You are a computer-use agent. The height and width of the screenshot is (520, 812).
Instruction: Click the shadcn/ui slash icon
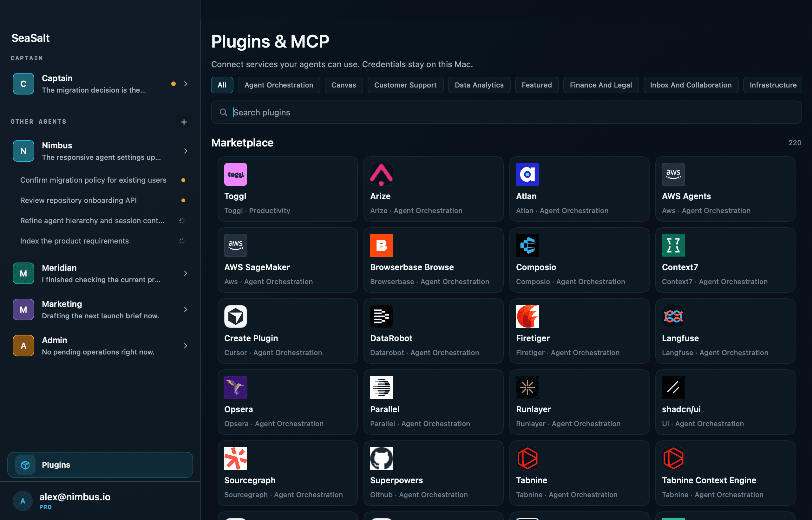coord(673,387)
